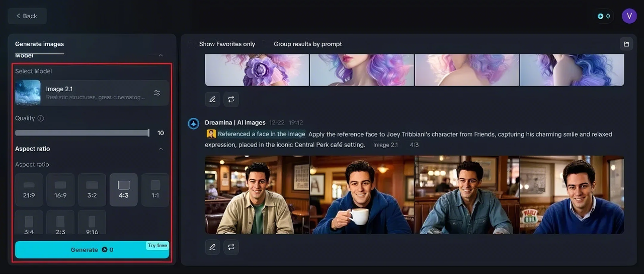The width and height of the screenshot is (644, 274).
Task: Click the Image 2.1 tag in prompt
Action: click(385, 145)
